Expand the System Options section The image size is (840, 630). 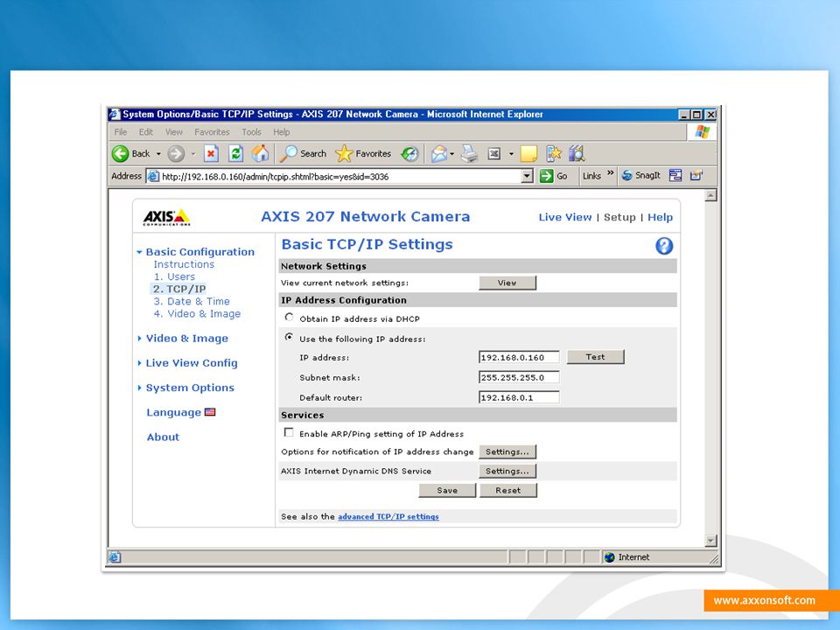[x=139, y=388]
